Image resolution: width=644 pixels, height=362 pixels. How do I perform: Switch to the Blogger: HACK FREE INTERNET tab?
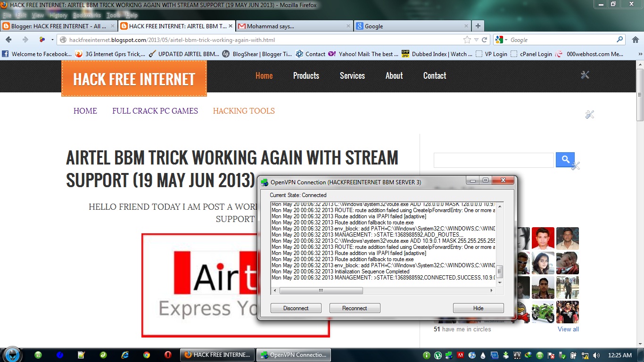(x=59, y=26)
